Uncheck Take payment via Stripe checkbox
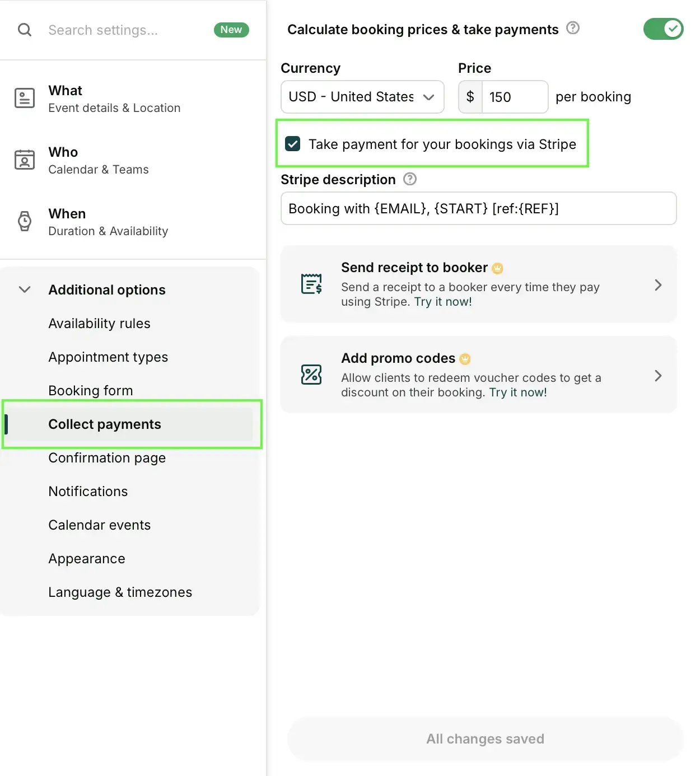 (x=293, y=144)
